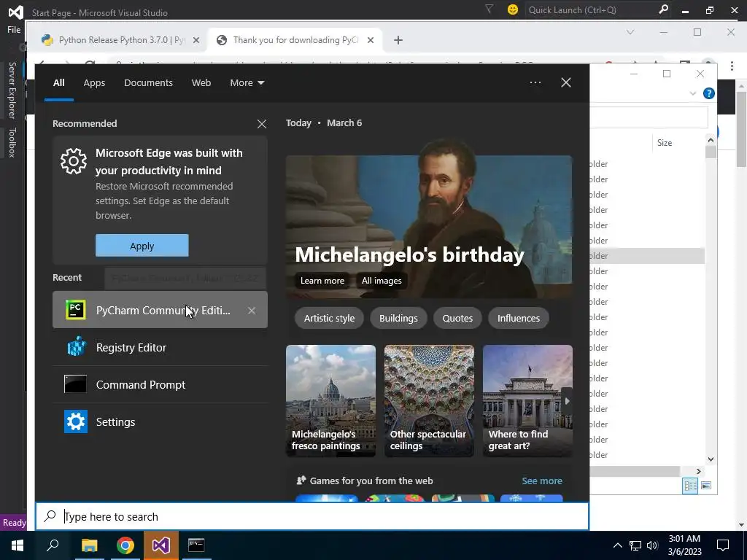The height and width of the screenshot is (560, 747).
Task: Open volume control tray icon
Action: (x=652, y=545)
